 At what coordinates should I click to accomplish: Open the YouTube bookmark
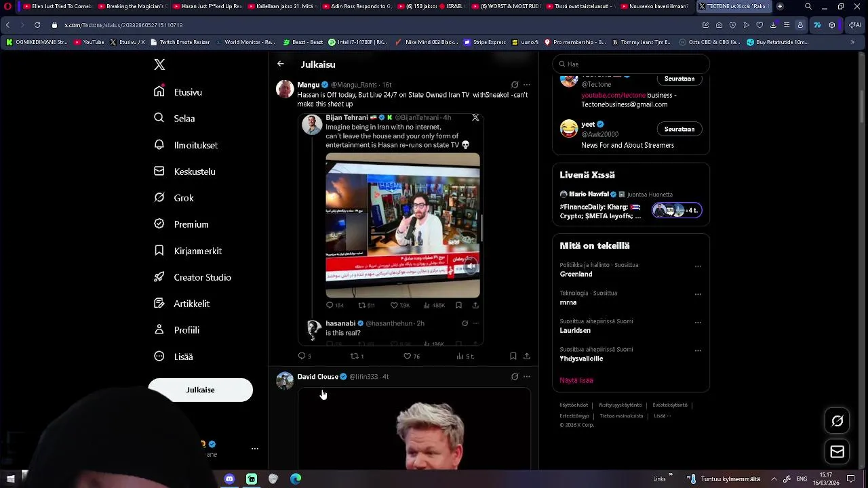(89, 42)
